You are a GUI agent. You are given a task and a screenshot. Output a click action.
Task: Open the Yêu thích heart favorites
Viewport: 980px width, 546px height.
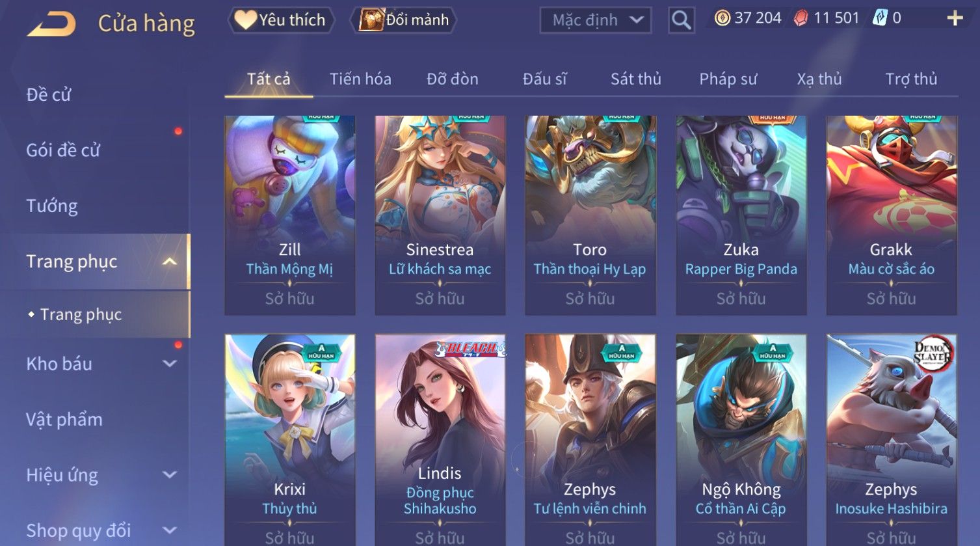pos(245,20)
